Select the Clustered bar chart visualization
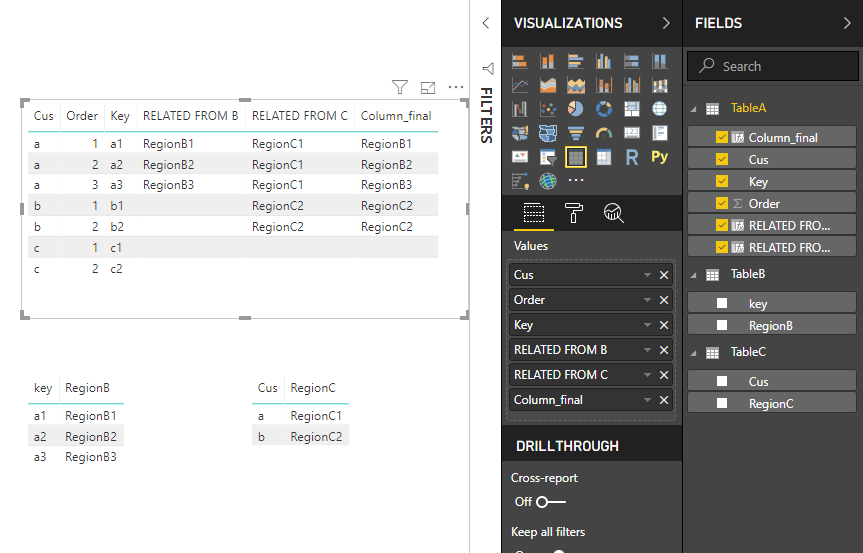This screenshot has width=863, height=553. click(x=576, y=61)
